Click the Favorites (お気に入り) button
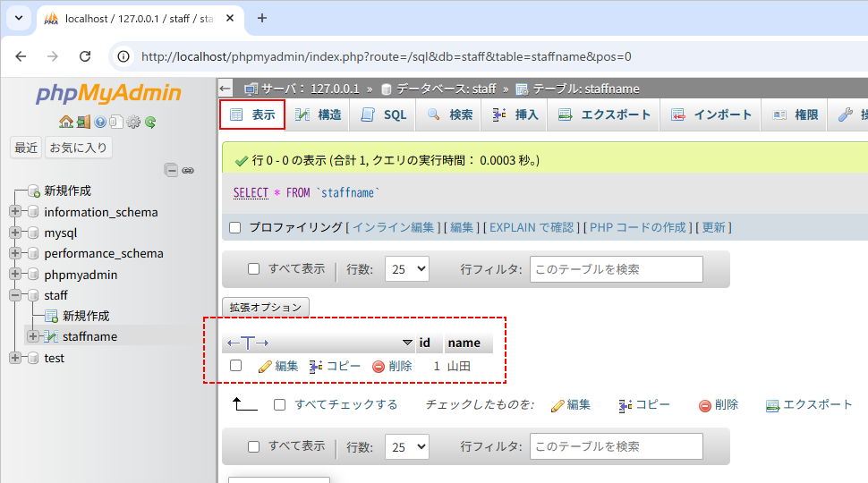The width and height of the screenshot is (868, 483). point(78,148)
